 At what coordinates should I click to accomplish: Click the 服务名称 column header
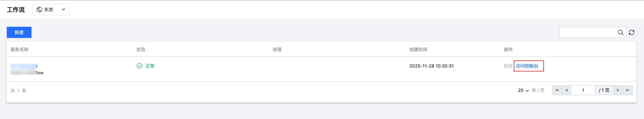pos(19,49)
